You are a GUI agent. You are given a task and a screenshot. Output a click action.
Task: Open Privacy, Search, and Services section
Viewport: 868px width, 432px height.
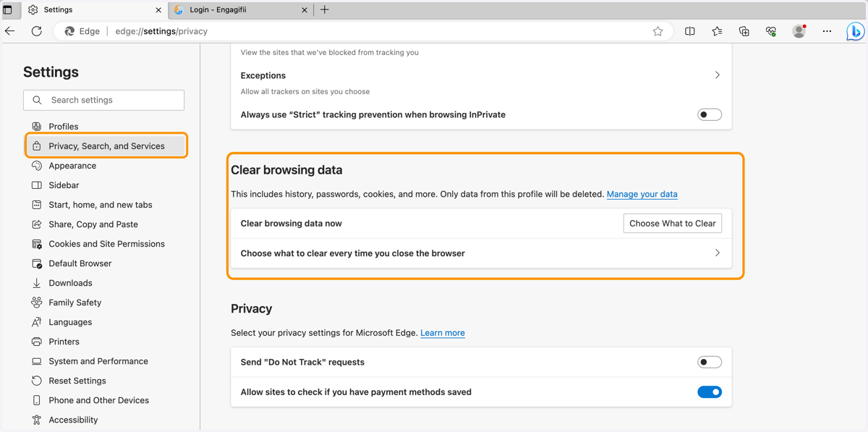coord(106,146)
